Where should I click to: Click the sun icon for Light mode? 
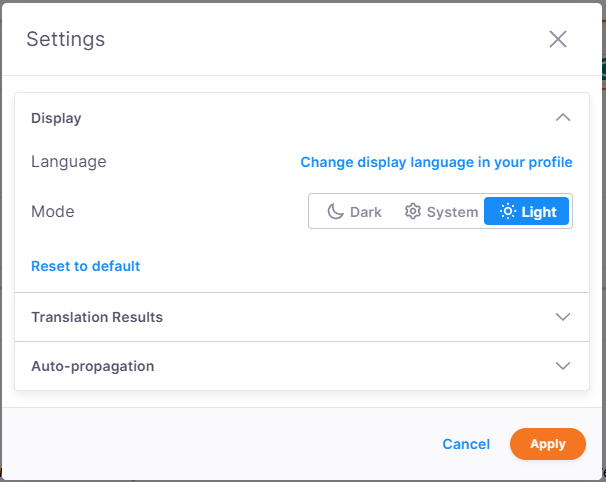pyautogui.click(x=507, y=212)
